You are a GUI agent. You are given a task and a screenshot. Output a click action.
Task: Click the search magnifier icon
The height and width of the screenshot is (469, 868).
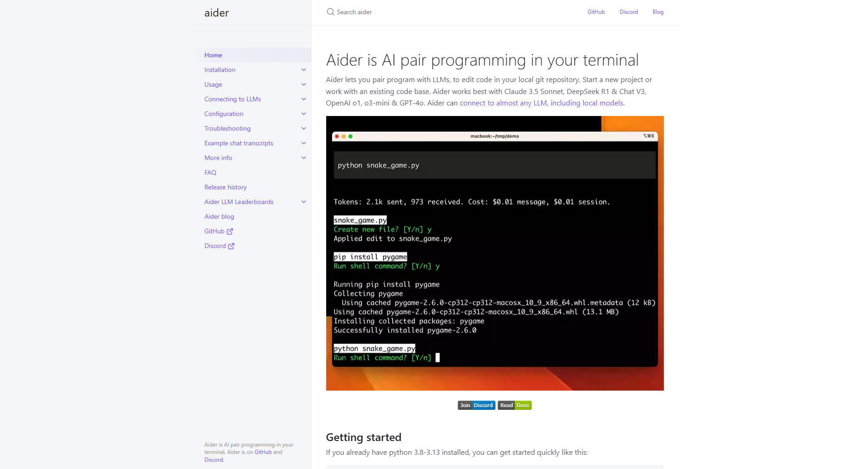click(330, 12)
